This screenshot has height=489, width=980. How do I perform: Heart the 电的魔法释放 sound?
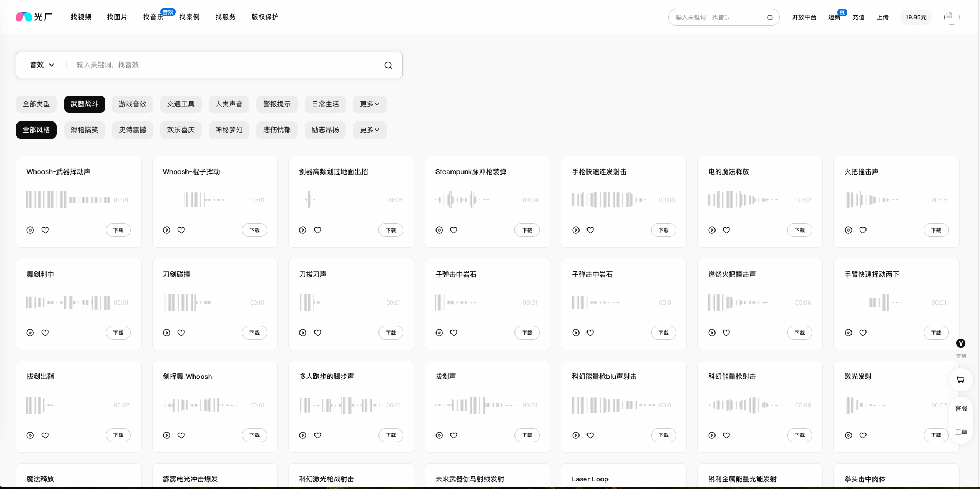click(726, 230)
